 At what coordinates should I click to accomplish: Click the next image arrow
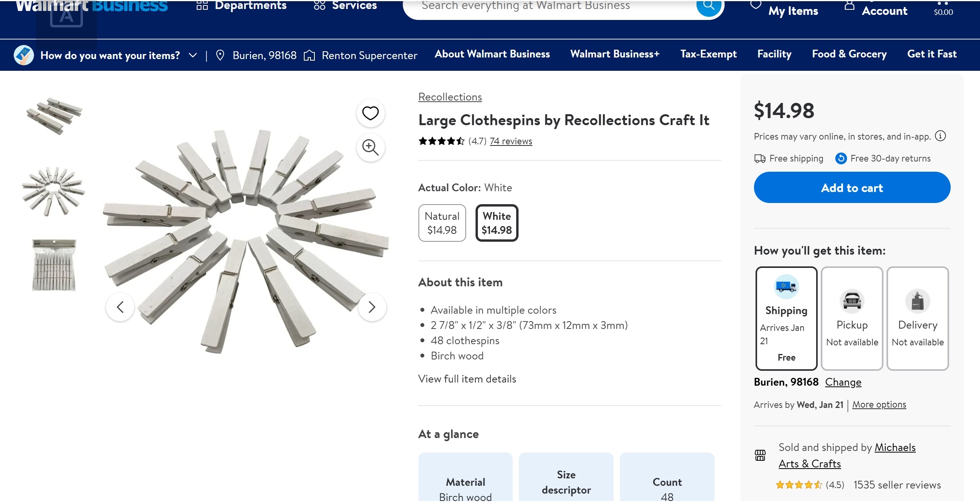[x=372, y=307]
